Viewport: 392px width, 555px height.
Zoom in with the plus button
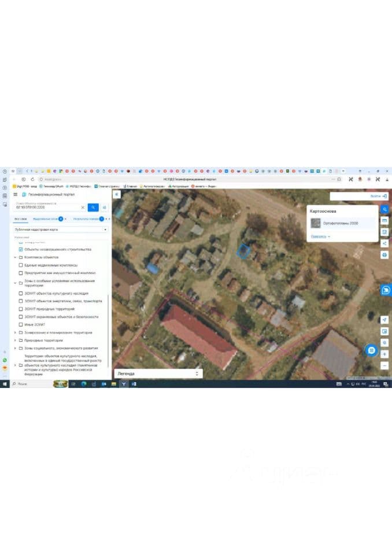pos(384,354)
